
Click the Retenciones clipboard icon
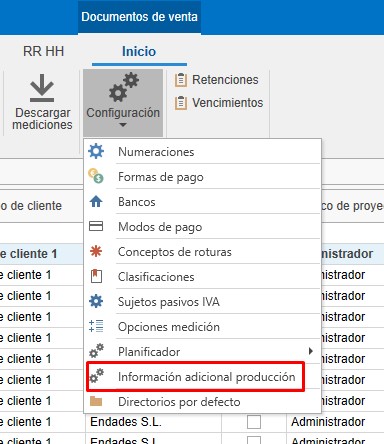[x=180, y=80]
